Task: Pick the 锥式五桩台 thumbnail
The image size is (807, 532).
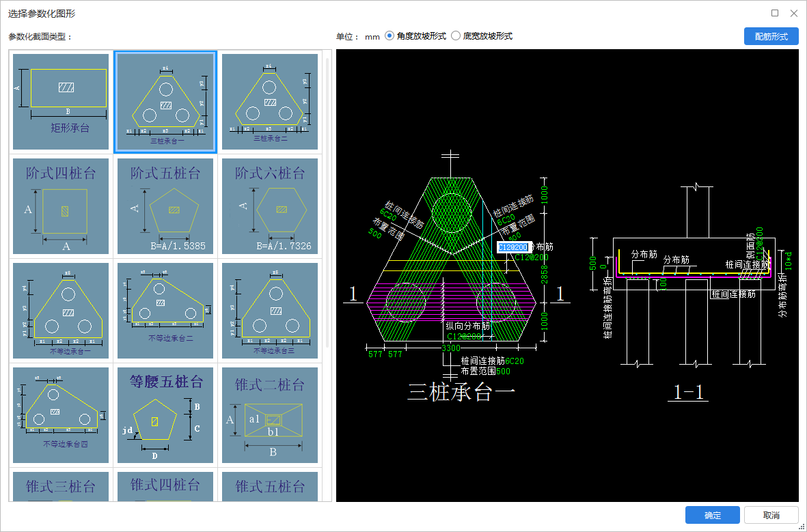Action: click(x=270, y=486)
